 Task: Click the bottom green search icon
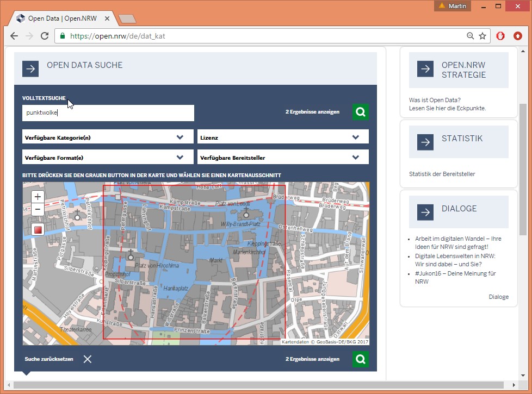360,359
